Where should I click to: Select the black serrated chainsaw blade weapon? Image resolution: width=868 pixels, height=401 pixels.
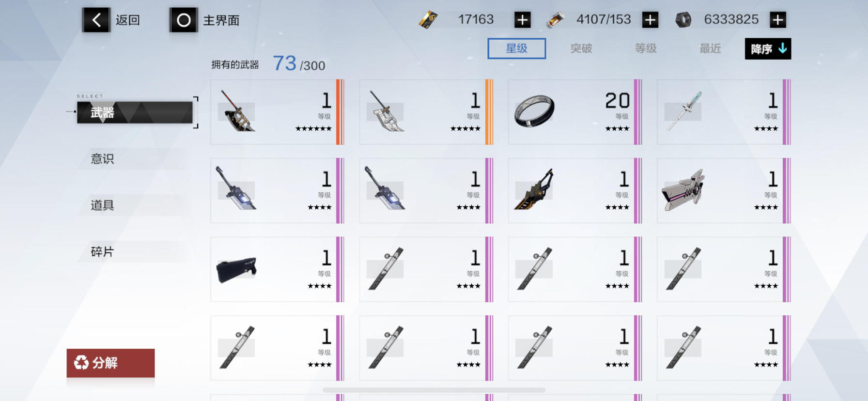[575, 191]
